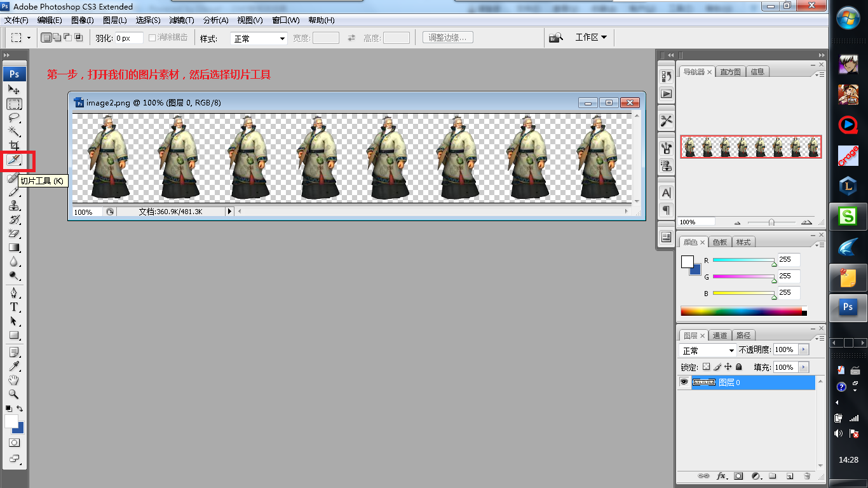Select the Zoom magnifier tool
This screenshot has width=868, height=488.
click(14, 395)
